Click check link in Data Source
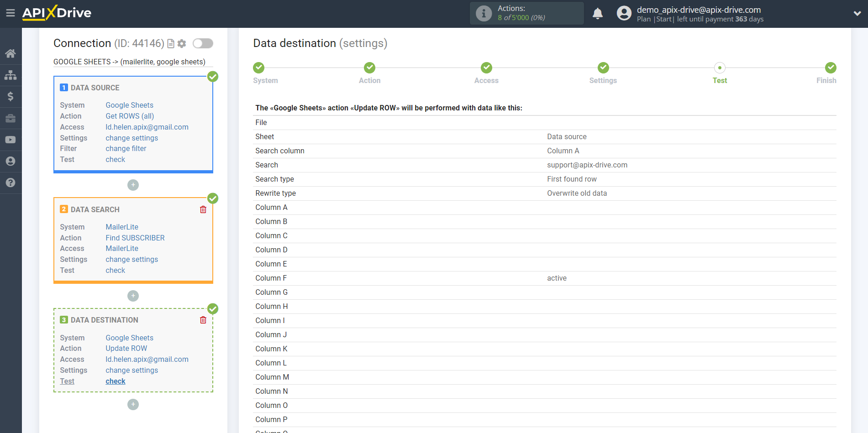 click(x=115, y=159)
